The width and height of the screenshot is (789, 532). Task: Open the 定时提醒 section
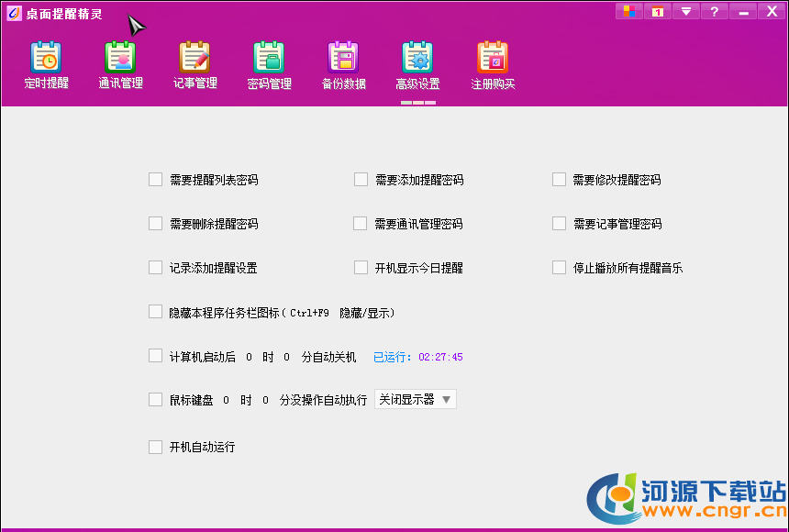(46, 65)
